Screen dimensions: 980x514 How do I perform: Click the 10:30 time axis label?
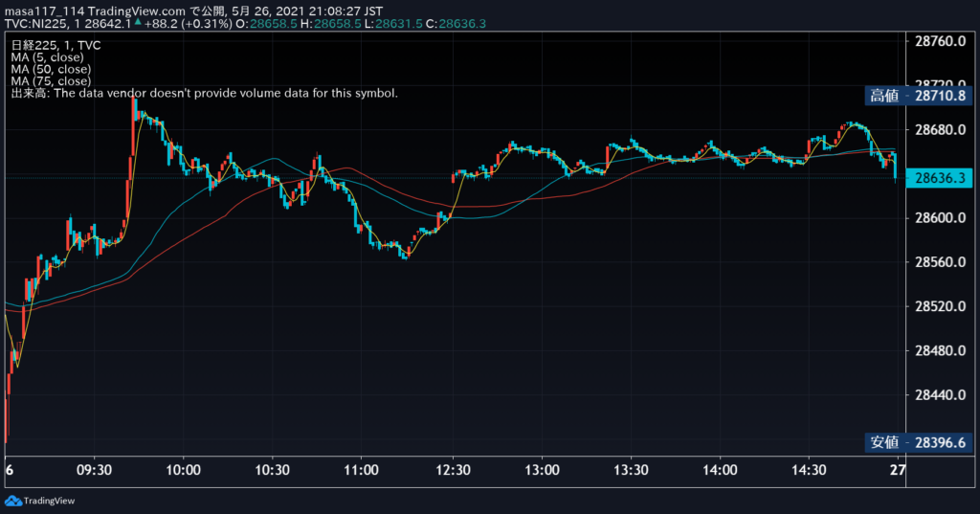point(273,470)
